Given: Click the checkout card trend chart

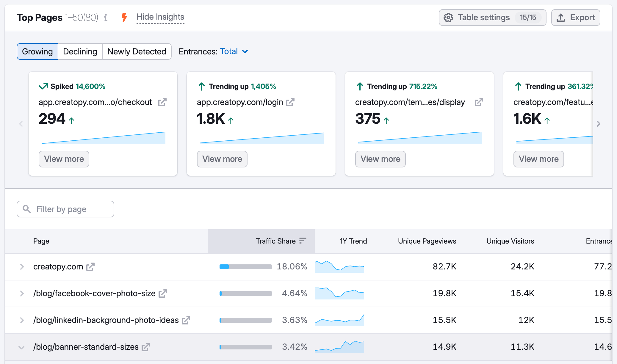Looking at the screenshot, I should point(103,138).
